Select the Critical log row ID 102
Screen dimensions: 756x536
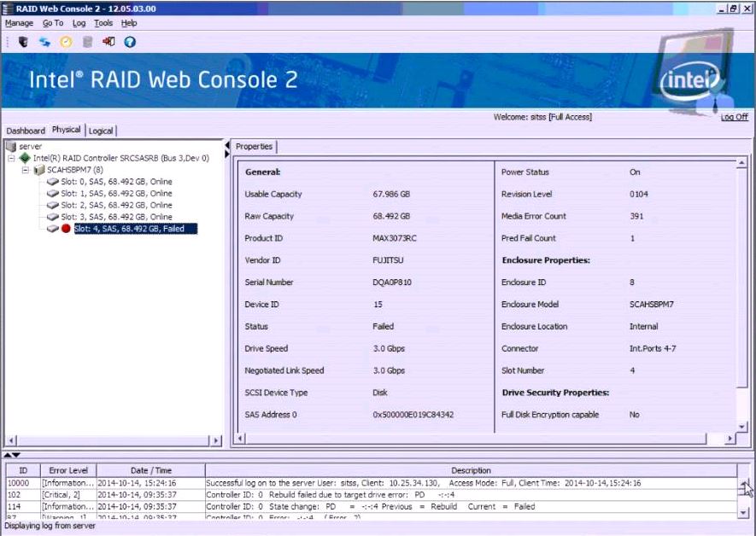[372, 495]
